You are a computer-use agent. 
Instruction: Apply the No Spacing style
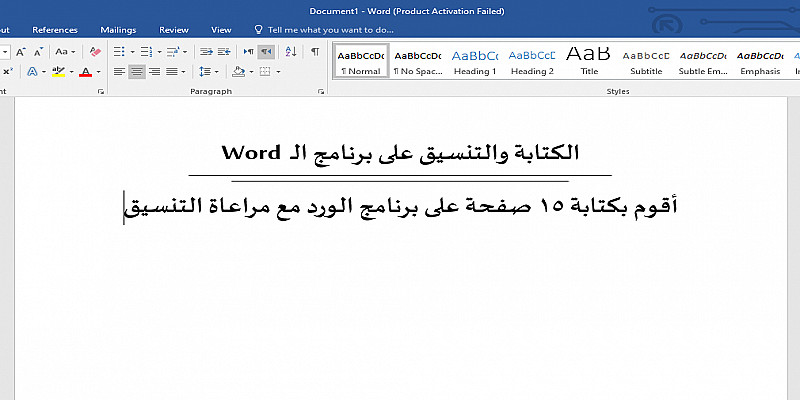(x=418, y=61)
